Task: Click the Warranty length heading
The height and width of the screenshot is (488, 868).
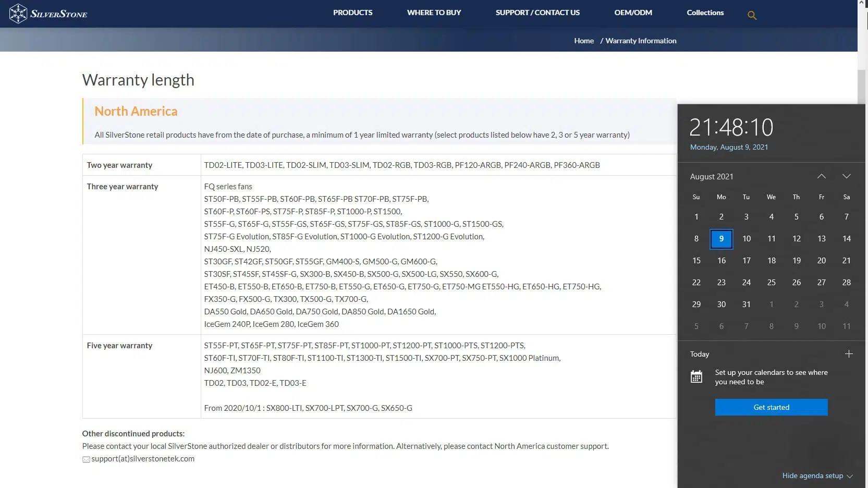Action: pyautogui.click(x=138, y=80)
